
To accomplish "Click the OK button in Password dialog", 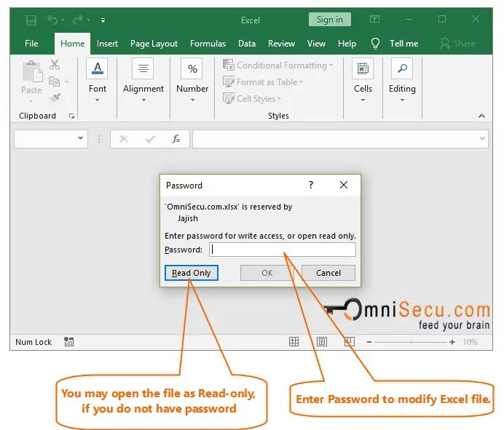I will coord(267,273).
